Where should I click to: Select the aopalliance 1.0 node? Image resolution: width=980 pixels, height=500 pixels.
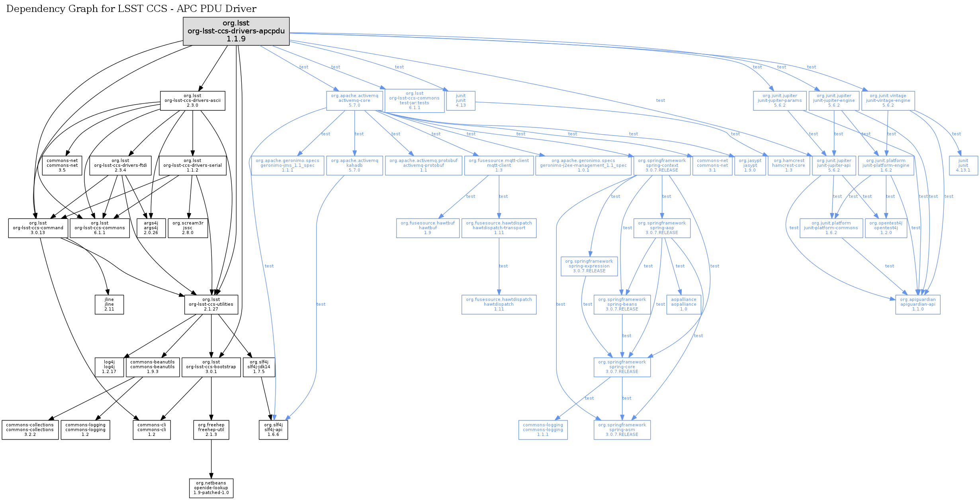click(683, 305)
